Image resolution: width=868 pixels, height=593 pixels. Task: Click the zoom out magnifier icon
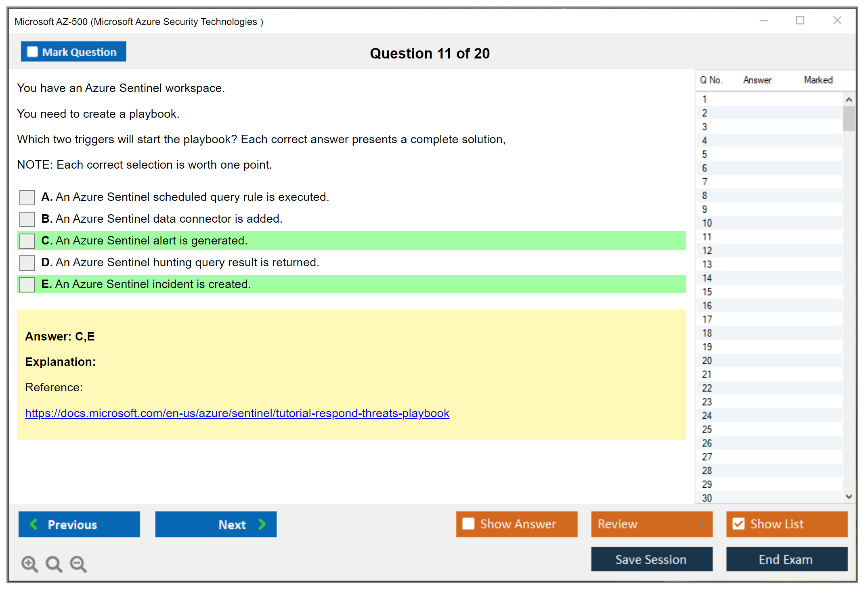[x=78, y=564]
